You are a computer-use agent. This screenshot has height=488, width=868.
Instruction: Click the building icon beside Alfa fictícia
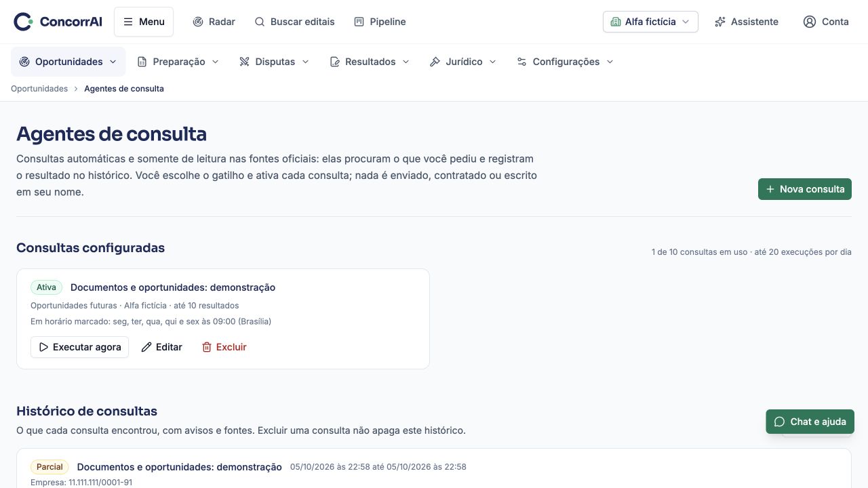(x=616, y=22)
